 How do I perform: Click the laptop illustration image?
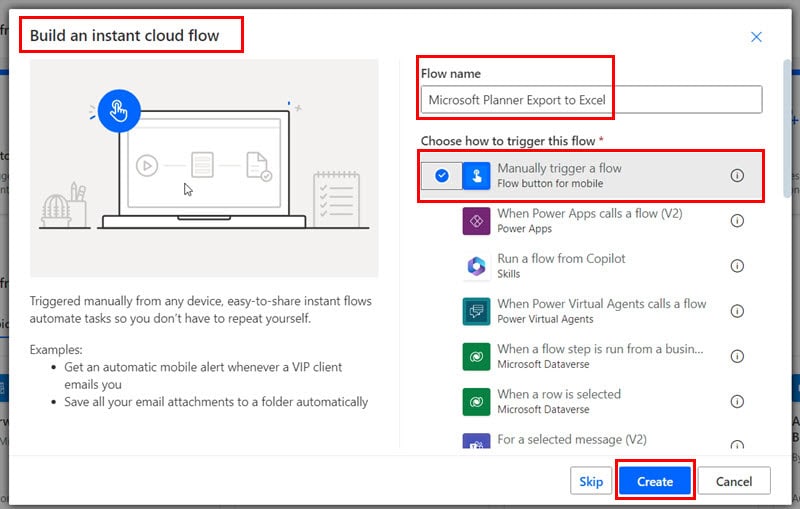click(204, 168)
